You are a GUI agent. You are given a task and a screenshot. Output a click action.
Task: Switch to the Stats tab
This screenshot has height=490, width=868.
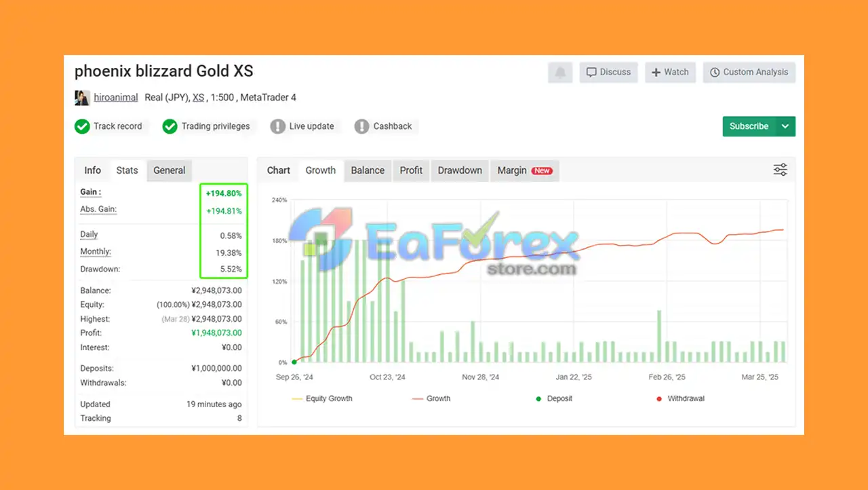127,170
